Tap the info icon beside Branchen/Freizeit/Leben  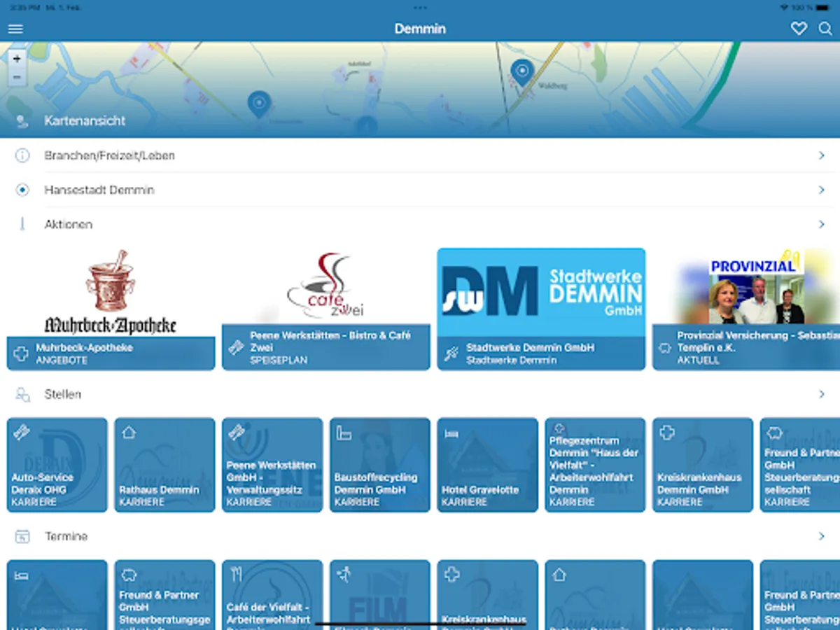[22, 155]
